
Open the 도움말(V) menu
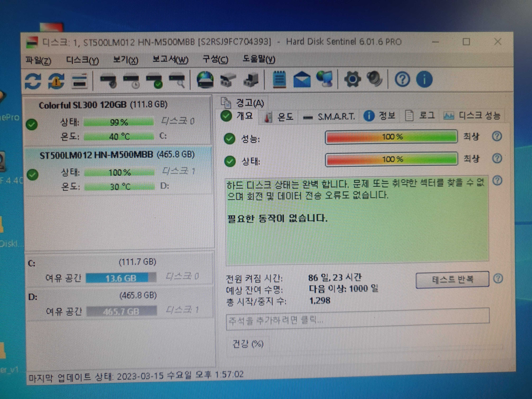(x=259, y=59)
